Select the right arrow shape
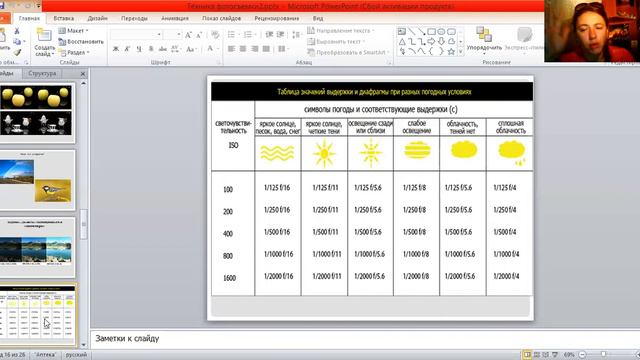640x360 pixels. [431, 42]
